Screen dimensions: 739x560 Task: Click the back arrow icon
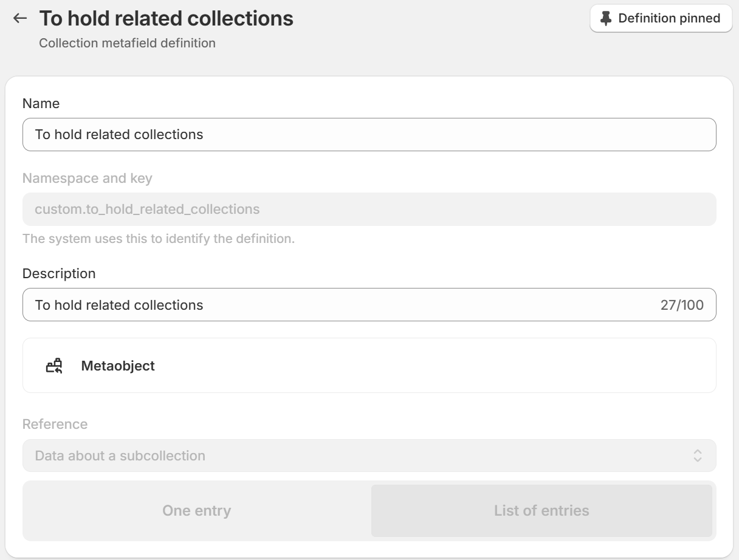tap(20, 18)
